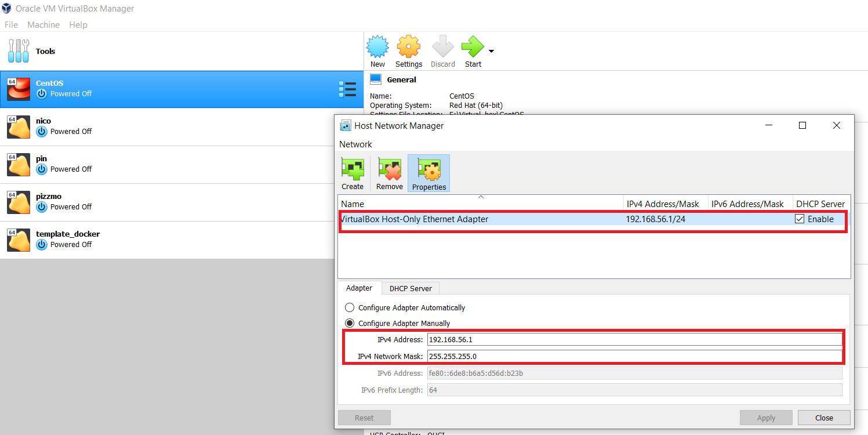This screenshot has height=435, width=868.
Task: Click the Reset button
Action: click(364, 418)
